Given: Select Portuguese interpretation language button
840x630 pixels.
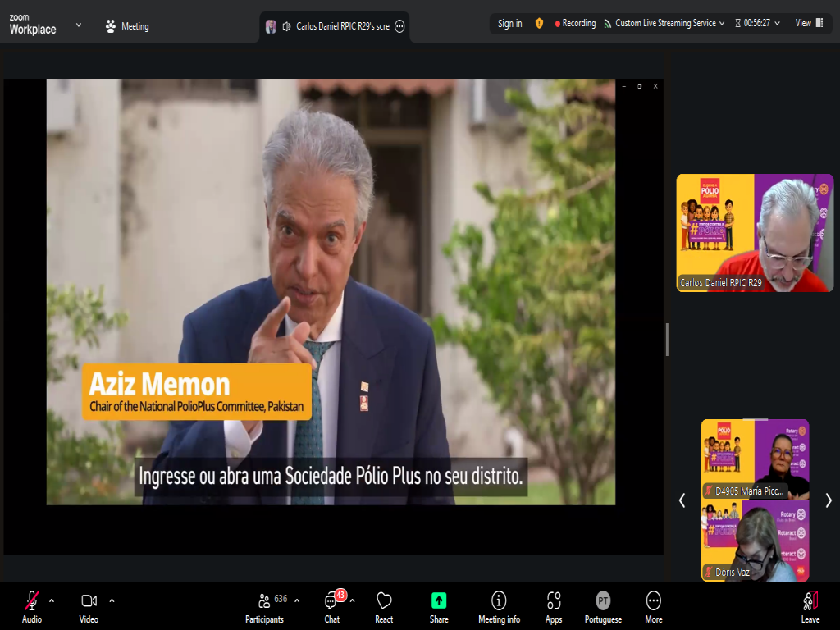Looking at the screenshot, I should (603, 605).
